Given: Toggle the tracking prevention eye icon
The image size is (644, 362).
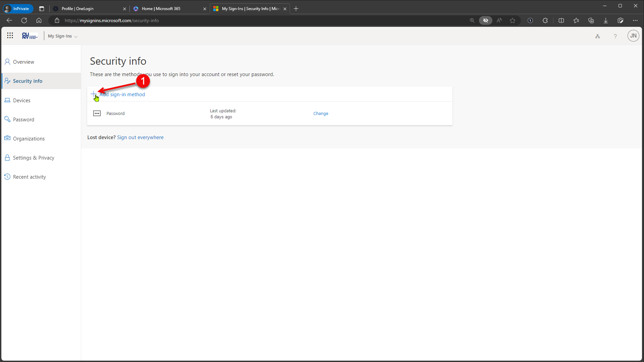Looking at the screenshot, I should pyautogui.click(x=485, y=20).
